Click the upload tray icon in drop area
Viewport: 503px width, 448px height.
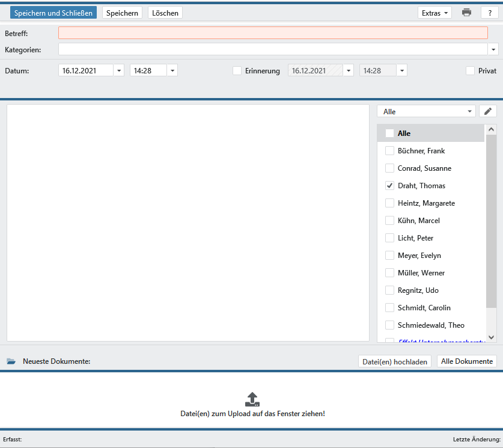pos(252,399)
